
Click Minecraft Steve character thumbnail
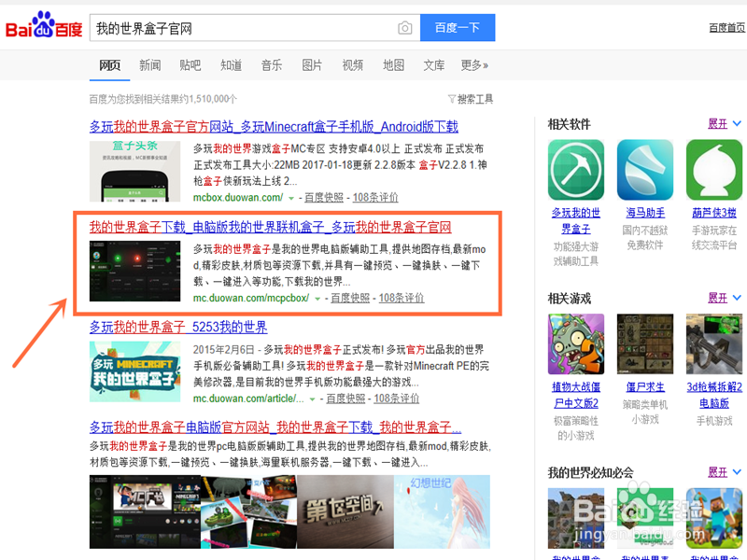(x=714, y=518)
